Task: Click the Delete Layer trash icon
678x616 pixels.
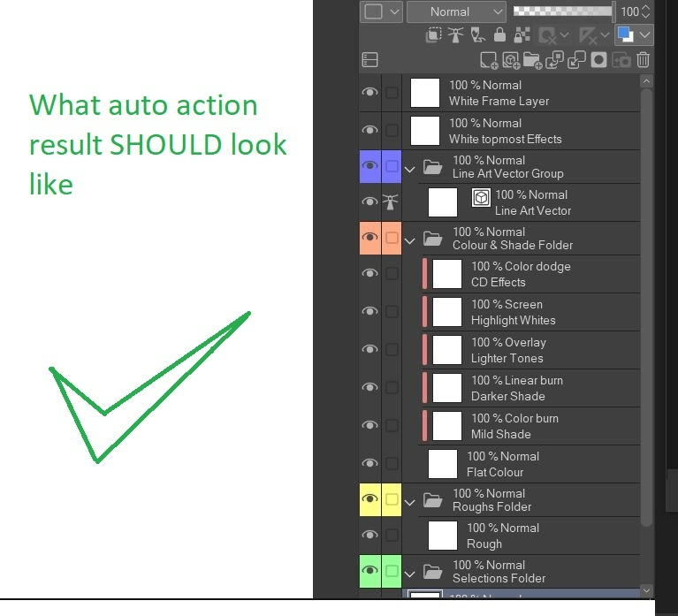Action: (x=643, y=59)
